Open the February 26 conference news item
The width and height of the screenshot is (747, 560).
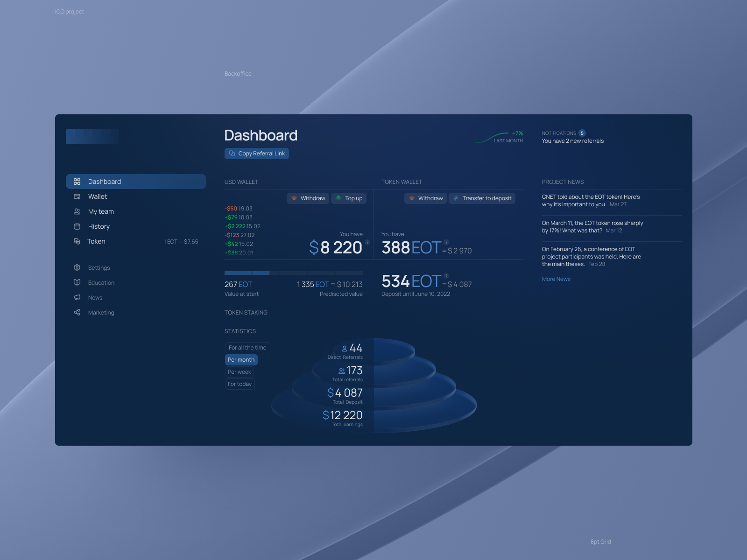click(x=592, y=257)
